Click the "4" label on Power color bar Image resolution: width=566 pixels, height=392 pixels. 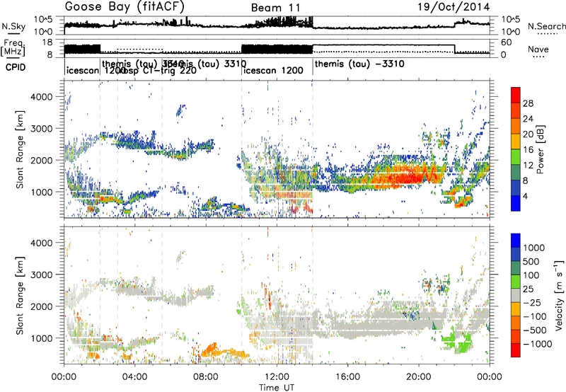(526, 196)
